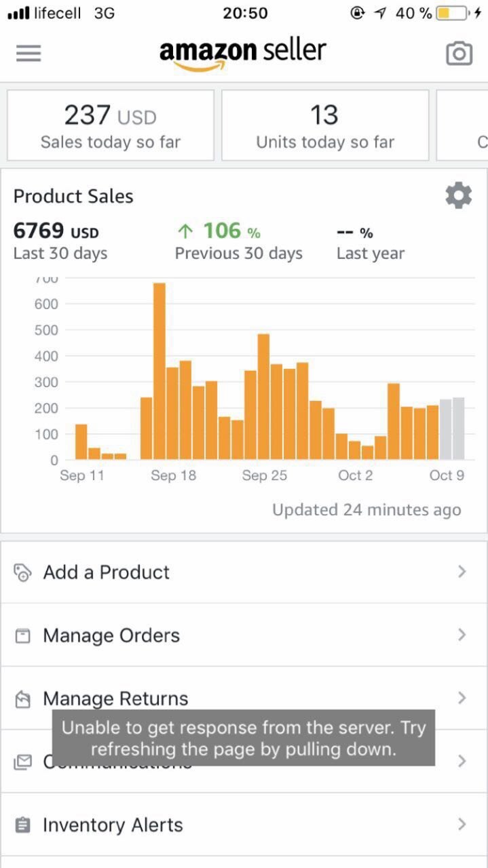This screenshot has width=488, height=868.
Task: Select the tallest orange sales bar
Action: coord(159,372)
